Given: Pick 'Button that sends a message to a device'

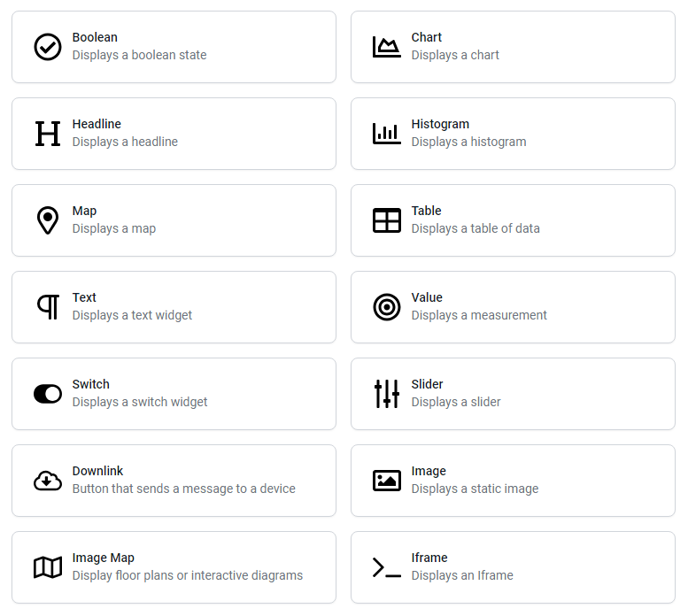Looking at the screenshot, I should tap(183, 489).
